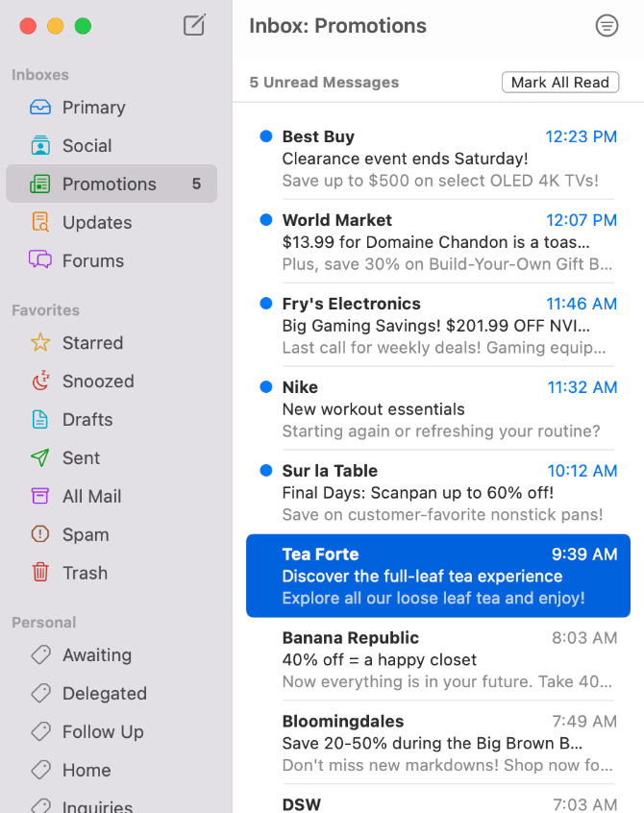Viewport: 644px width, 813px height.
Task: Open the Spam folder label
Action: [x=86, y=535]
